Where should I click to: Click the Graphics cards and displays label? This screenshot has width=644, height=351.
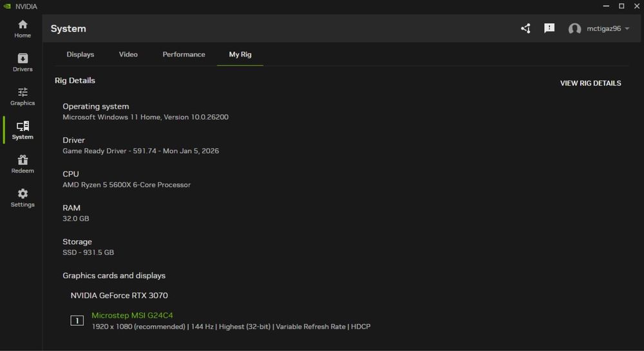tap(114, 276)
